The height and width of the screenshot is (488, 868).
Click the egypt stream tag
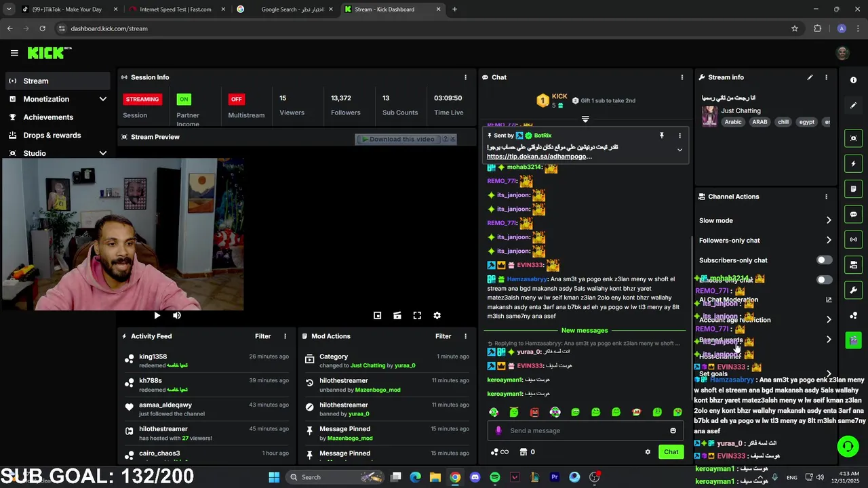click(x=807, y=122)
